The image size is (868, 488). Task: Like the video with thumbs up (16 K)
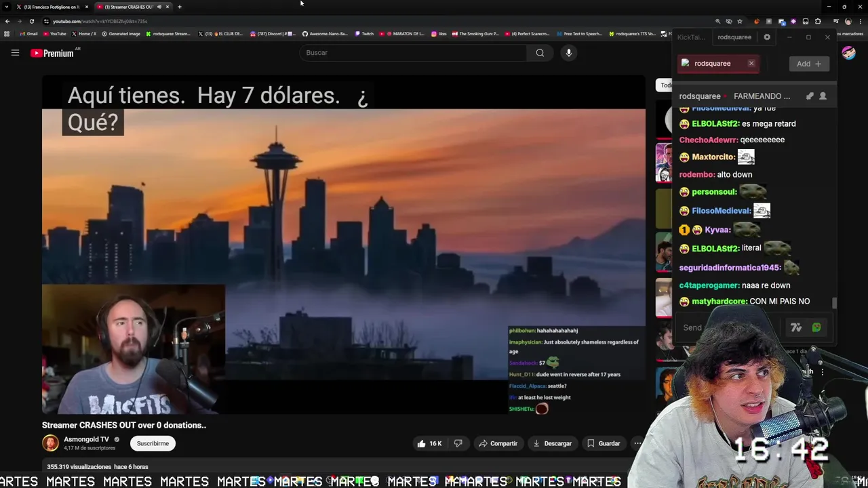coord(429,443)
